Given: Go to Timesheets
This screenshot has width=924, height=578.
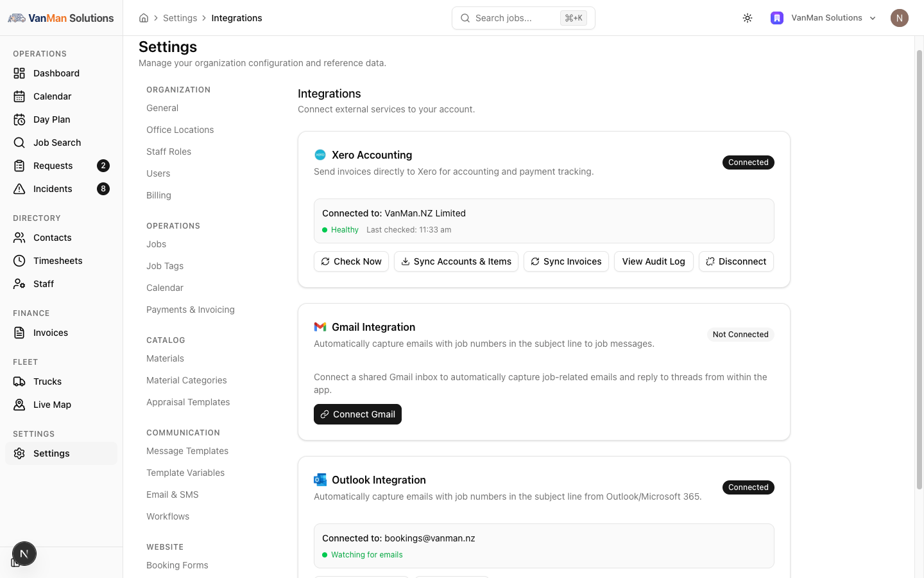Looking at the screenshot, I should (61, 261).
